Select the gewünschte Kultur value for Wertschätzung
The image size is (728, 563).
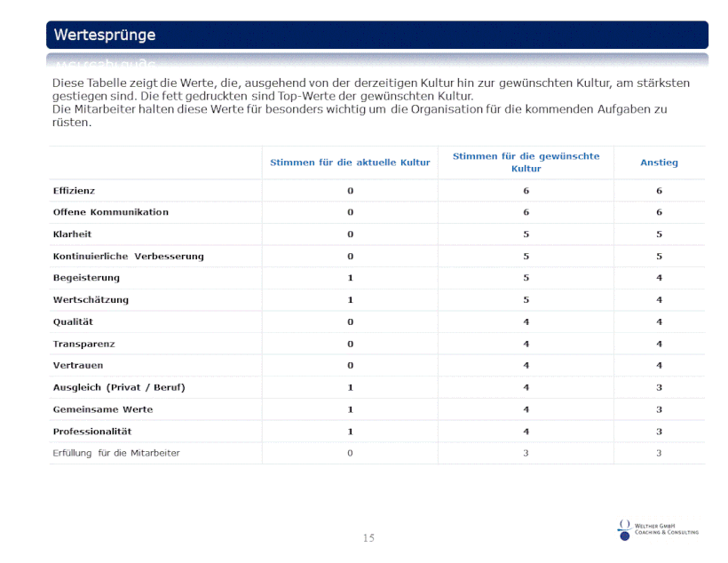tap(526, 300)
